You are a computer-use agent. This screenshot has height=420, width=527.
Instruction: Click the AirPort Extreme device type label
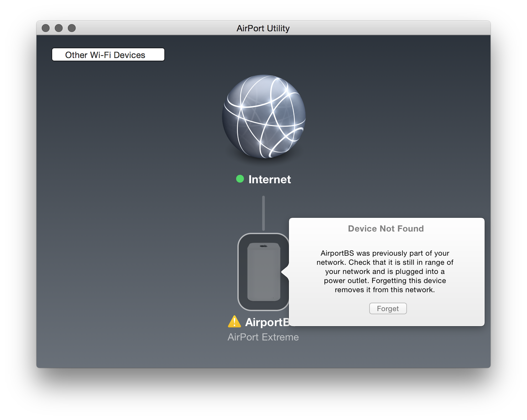pos(263,337)
